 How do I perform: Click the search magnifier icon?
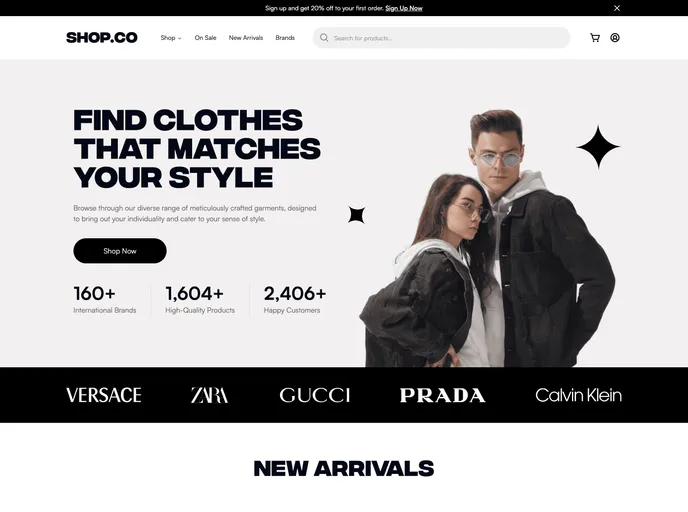(324, 38)
